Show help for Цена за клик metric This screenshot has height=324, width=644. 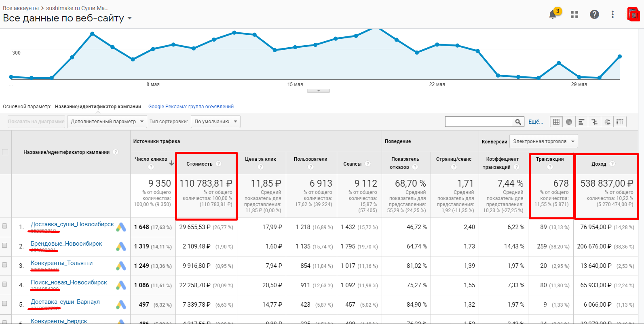[x=261, y=167]
